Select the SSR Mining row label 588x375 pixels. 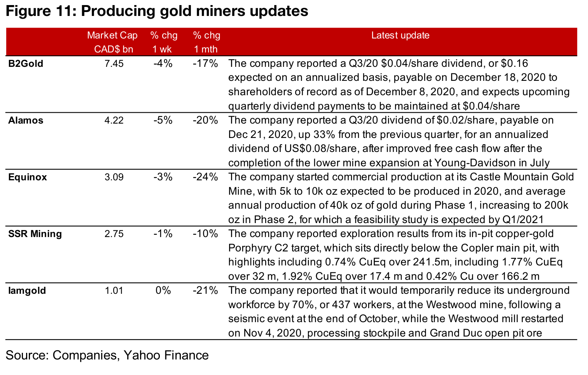(35, 234)
